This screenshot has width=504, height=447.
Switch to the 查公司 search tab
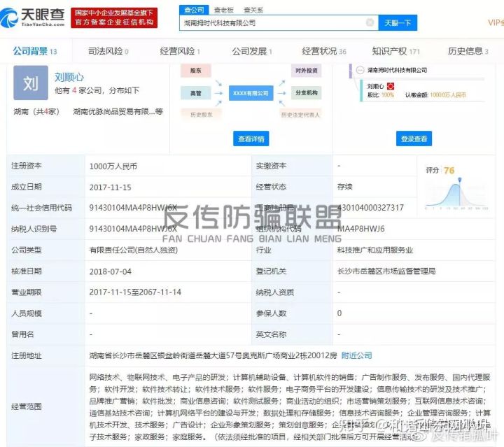[194, 10]
